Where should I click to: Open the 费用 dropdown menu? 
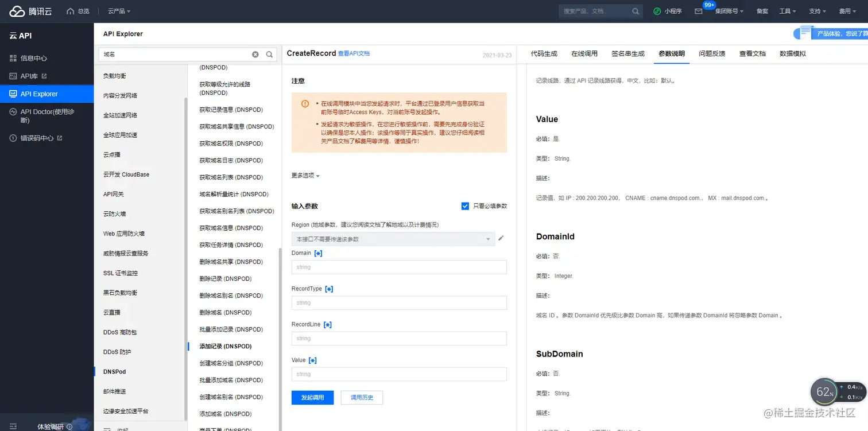848,11
